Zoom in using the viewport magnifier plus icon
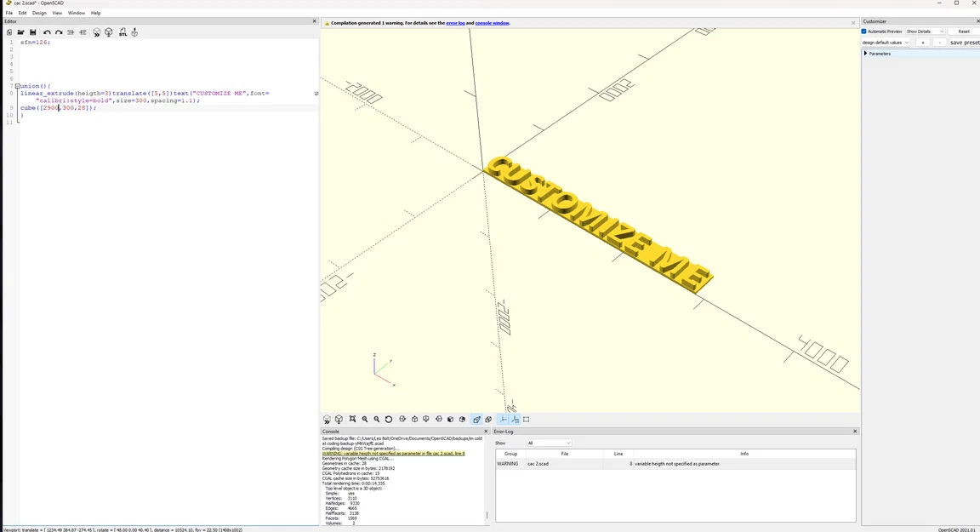Image resolution: width=980 pixels, height=532 pixels. 365,420
